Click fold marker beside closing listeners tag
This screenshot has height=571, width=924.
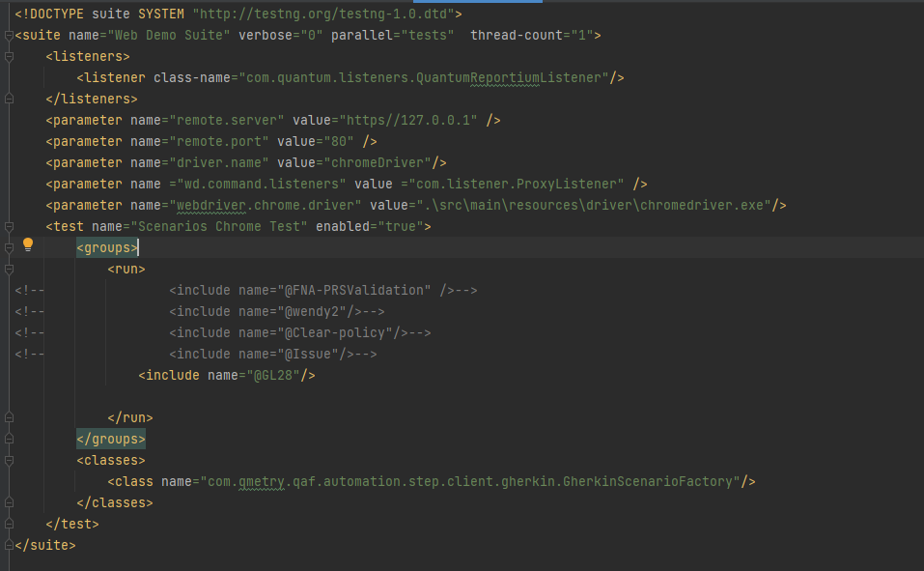(x=9, y=100)
